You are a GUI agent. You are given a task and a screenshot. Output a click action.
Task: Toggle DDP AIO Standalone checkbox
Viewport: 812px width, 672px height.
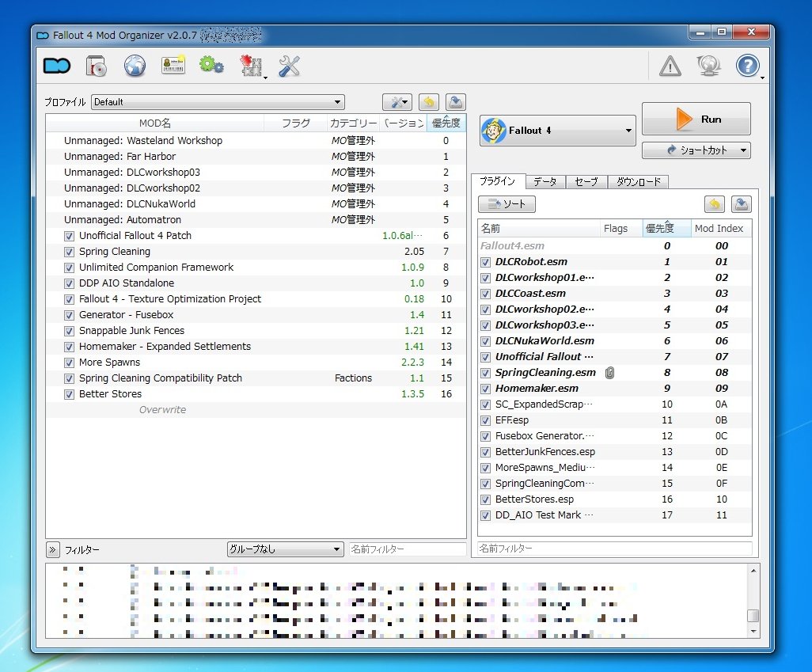coord(69,283)
